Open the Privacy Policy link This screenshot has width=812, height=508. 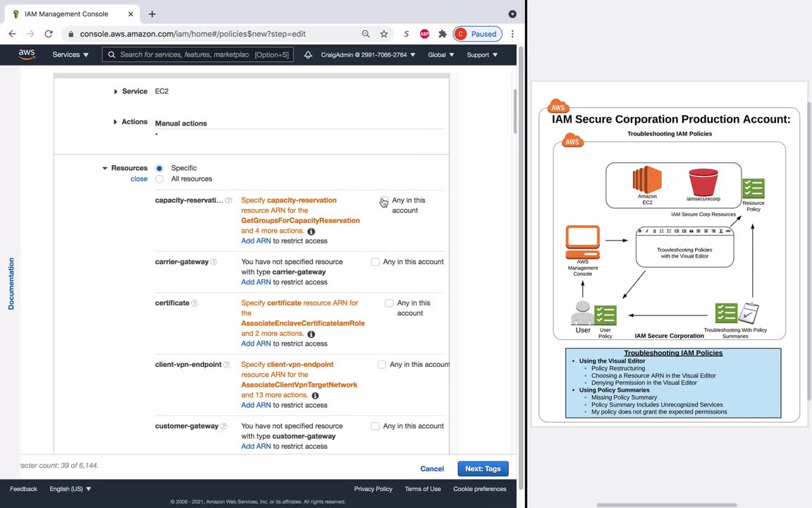[x=373, y=489]
